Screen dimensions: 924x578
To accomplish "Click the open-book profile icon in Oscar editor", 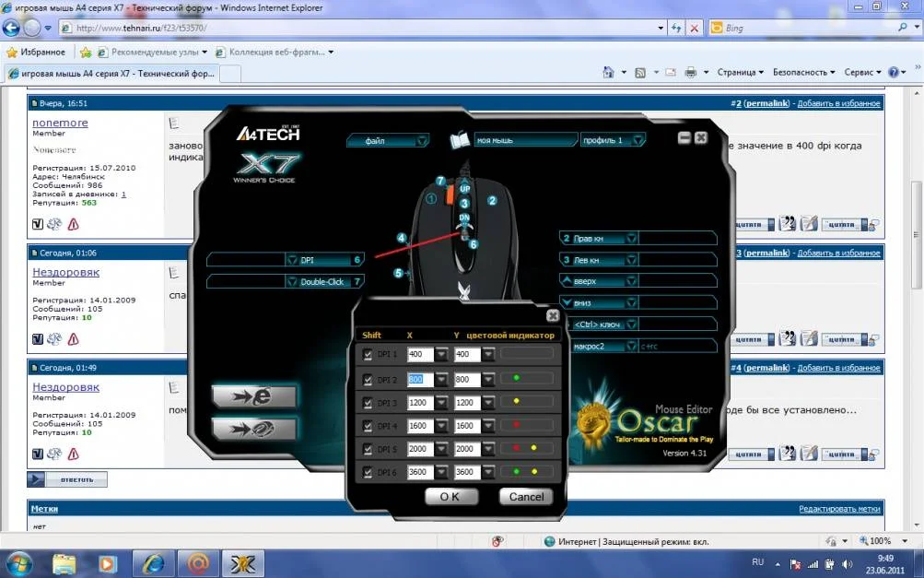I will (460, 140).
